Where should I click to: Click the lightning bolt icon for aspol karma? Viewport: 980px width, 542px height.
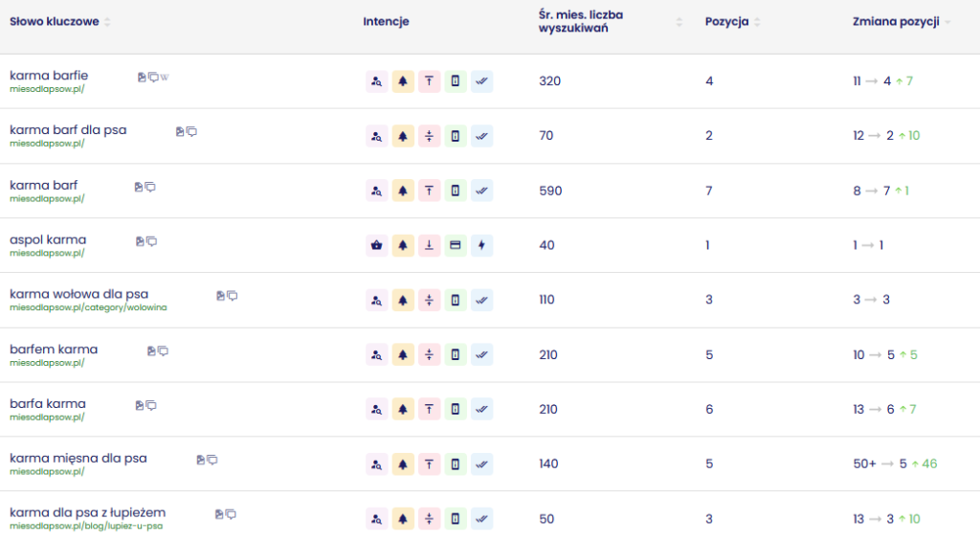point(482,245)
